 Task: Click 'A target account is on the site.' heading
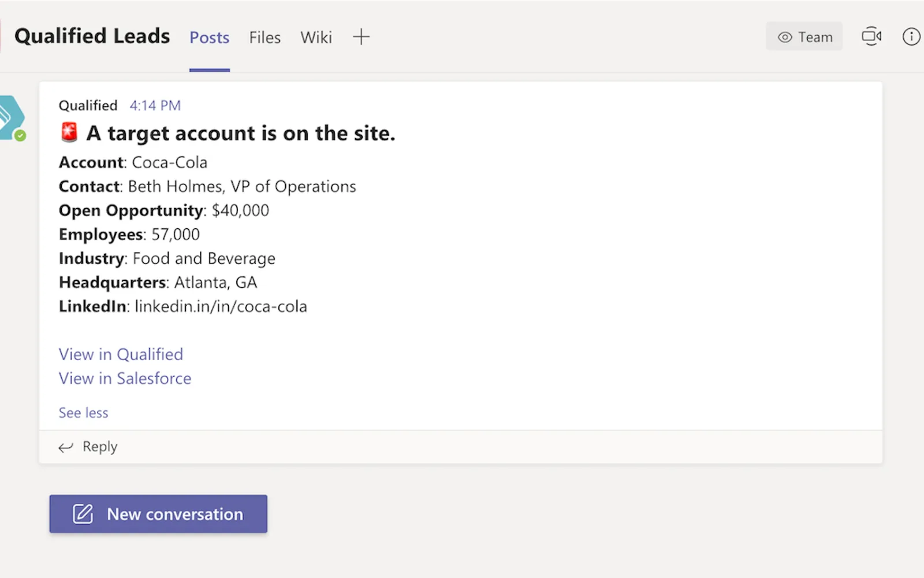241,134
